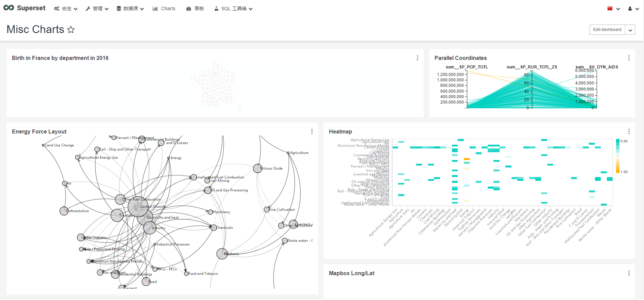The image size is (644, 300).
Task: Click the Heatmap color legend scale
Action: click(x=618, y=156)
